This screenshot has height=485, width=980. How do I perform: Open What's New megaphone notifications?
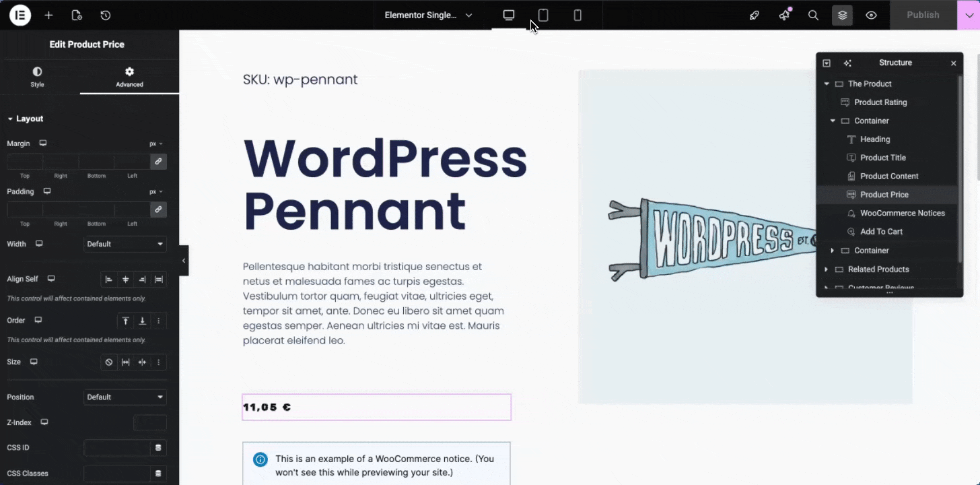[x=783, y=15]
